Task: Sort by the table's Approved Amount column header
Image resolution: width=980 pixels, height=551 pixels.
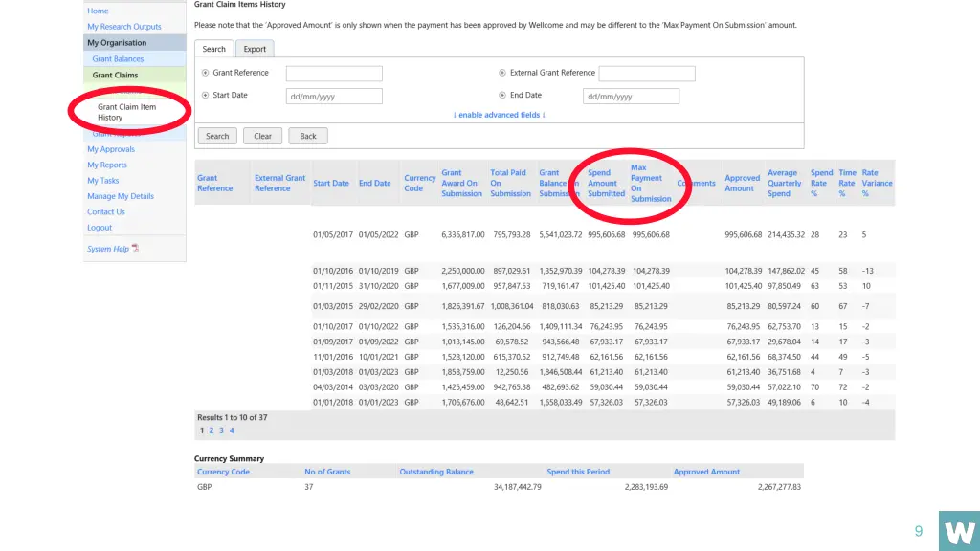Action: [743, 183]
